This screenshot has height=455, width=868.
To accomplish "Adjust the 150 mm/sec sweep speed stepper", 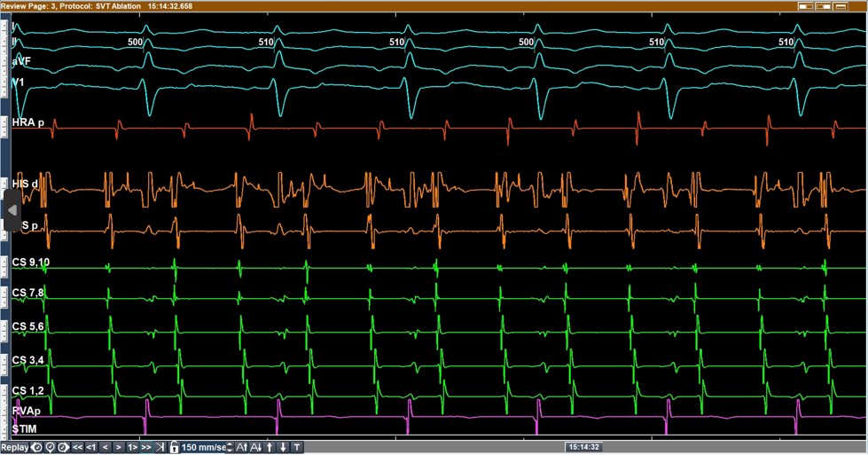I will point(230,447).
